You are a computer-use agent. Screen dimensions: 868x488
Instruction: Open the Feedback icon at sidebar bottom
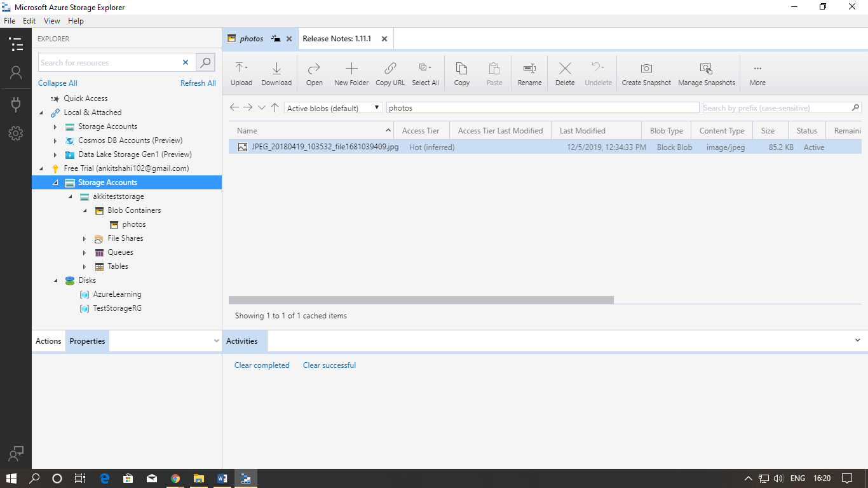pyautogui.click(x=16, y=454)
